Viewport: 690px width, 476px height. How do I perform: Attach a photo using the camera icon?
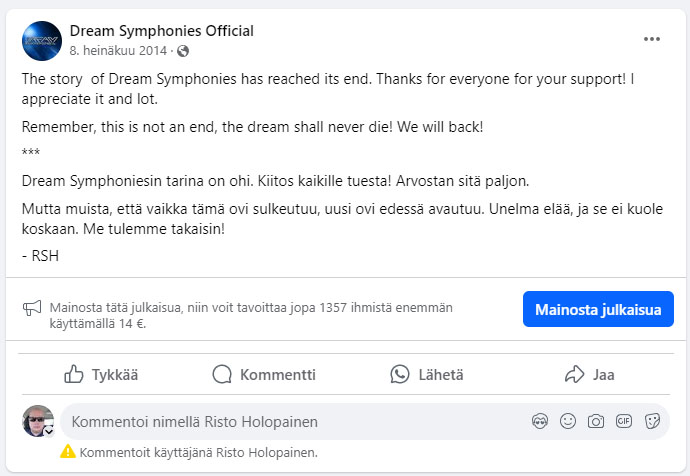point(596,422)
